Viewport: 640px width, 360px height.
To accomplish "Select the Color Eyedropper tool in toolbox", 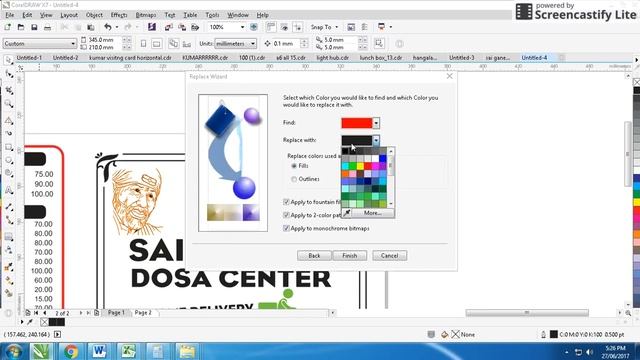I will tap(9, 267).
